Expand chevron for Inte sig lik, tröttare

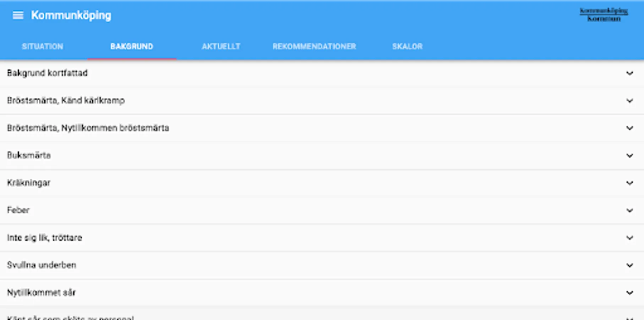pos(629,238)
